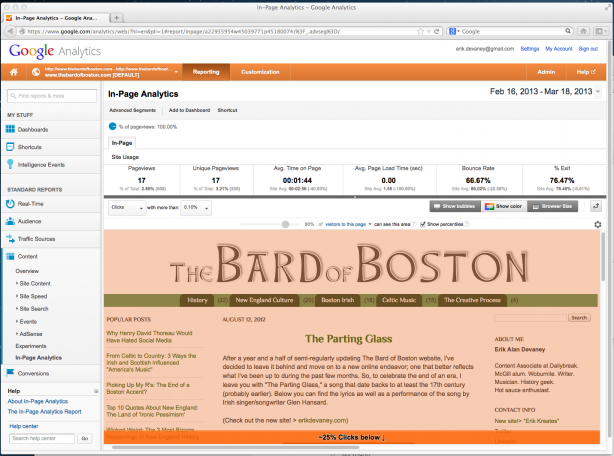Open Advanced Segments
This screenshot has height=456, width=614.
(x=132, y=110)
